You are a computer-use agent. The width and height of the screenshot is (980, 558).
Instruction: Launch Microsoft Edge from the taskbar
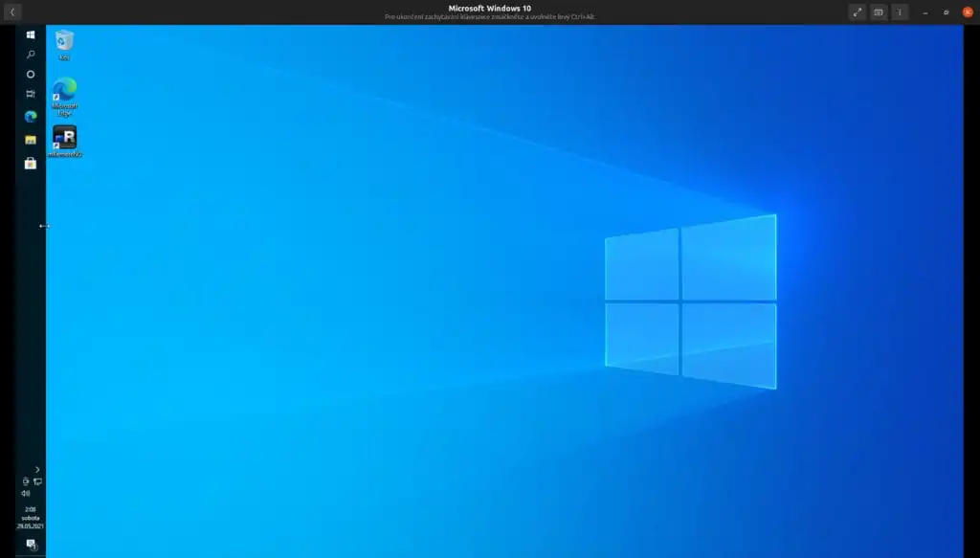pyautogui.click(x=30, y=116)
